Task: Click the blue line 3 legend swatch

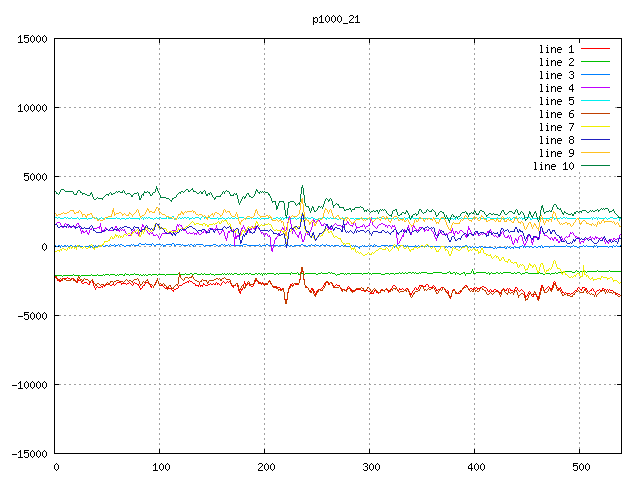Action: (595, 75)
